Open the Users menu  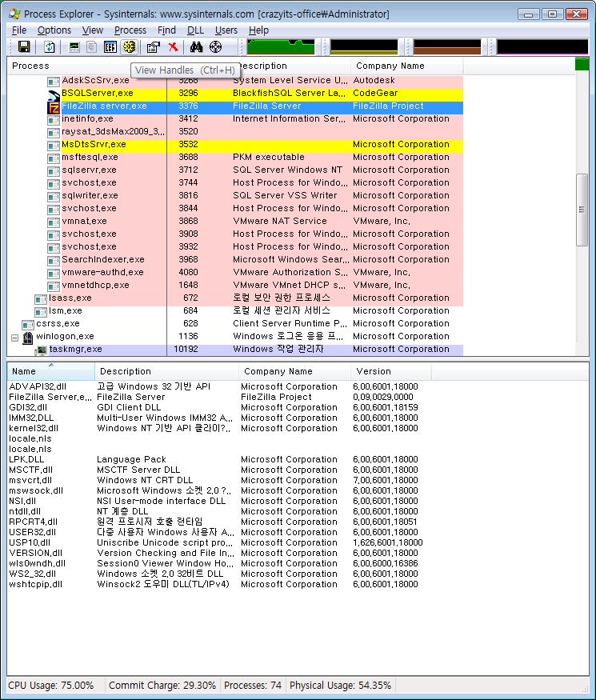point(226,30)
